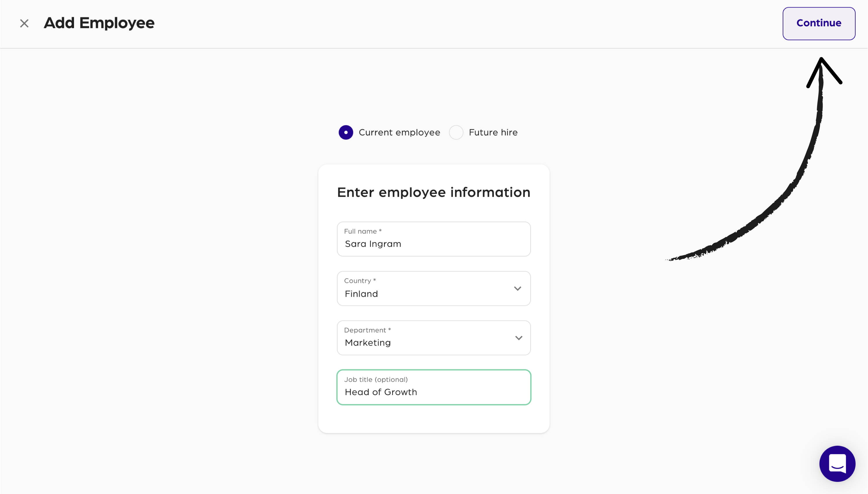Click the 'Sara Ingram' name text

pyautogui.click(x=373, y=244)
